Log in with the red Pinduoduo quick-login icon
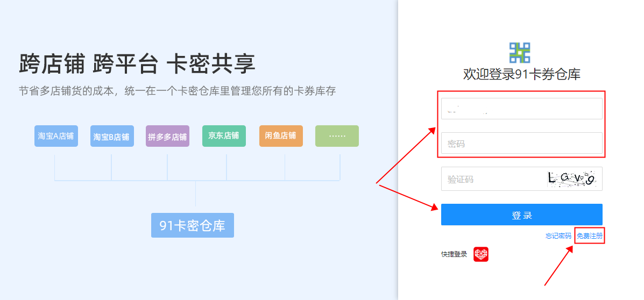This screenshot has width=644, height=300. tap(481, 254)
